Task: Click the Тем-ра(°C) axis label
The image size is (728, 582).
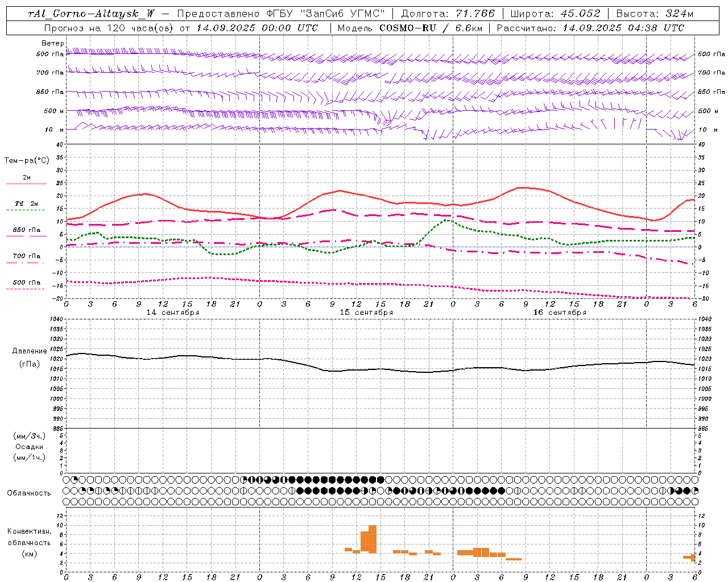Action: coord(27,161)
